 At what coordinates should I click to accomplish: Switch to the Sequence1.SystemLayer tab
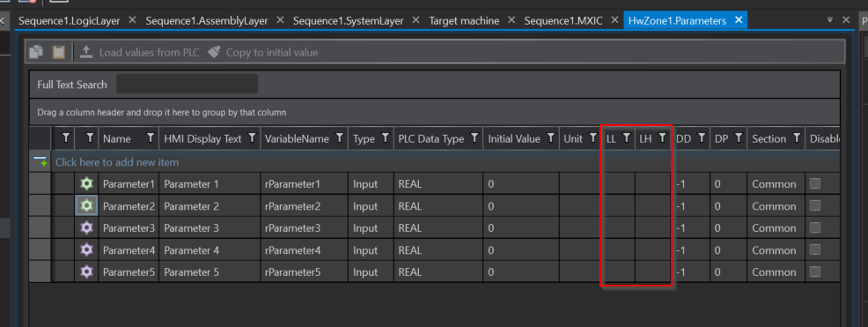[x=349, y=21]
